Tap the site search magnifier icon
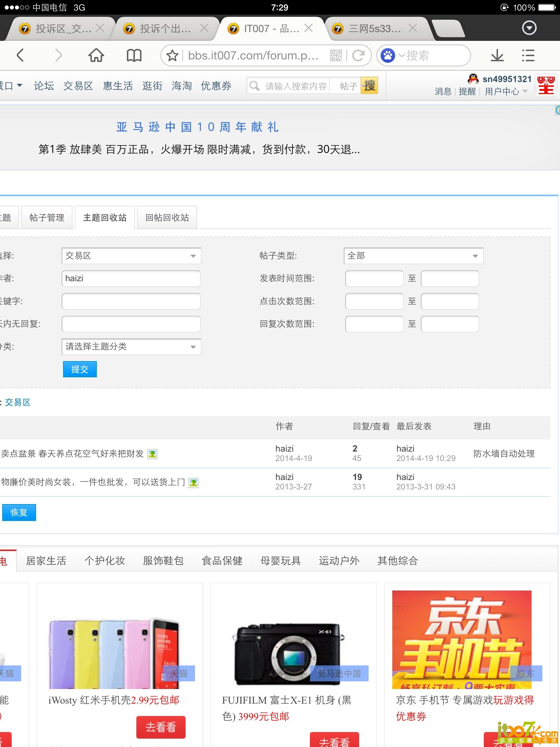Viewport: 560px width, 747px height. coord(254,86)
